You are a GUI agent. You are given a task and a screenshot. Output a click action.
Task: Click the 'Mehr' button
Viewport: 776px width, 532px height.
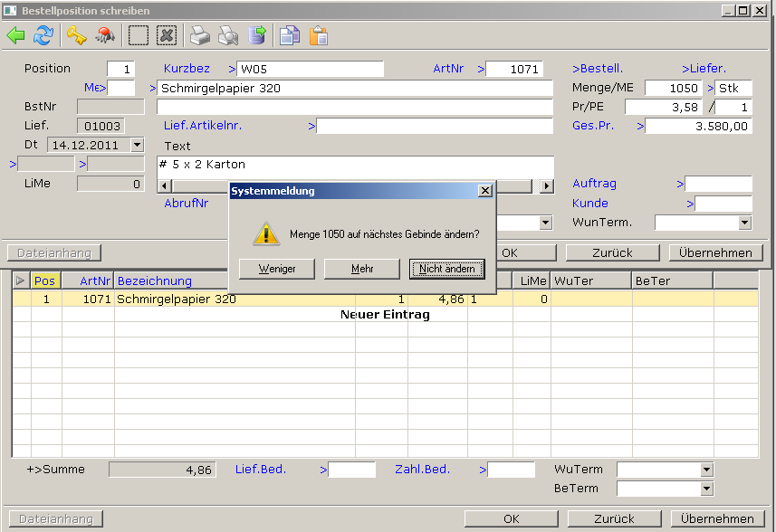362,269
